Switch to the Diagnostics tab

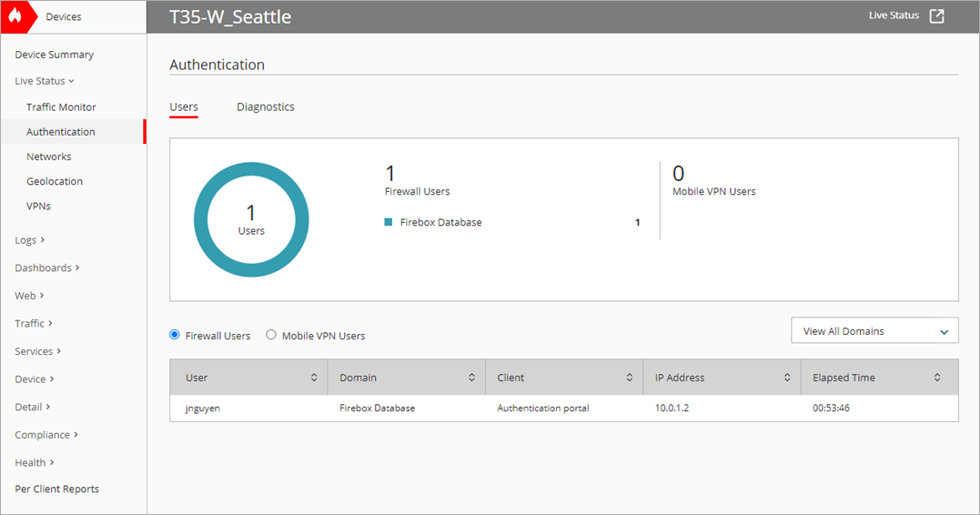point(266,106)
